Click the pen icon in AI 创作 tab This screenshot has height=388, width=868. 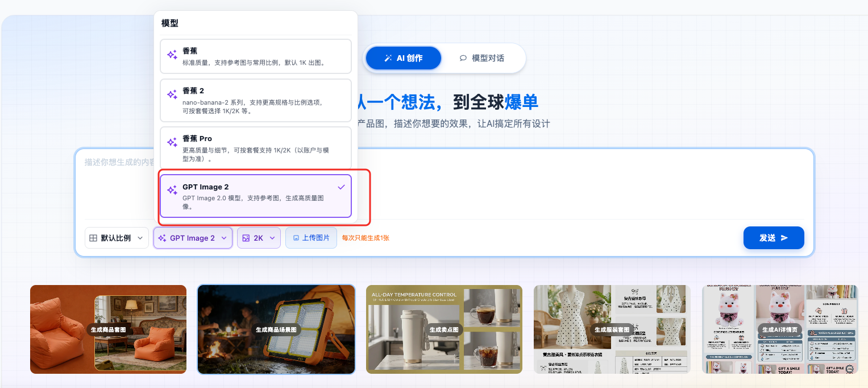387,57
